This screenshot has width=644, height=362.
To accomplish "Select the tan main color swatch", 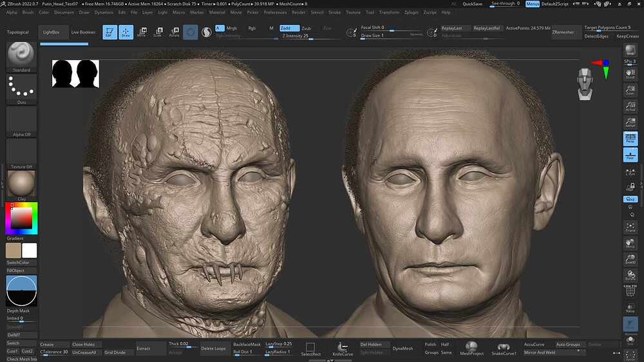I will click(x=13, y=250).
